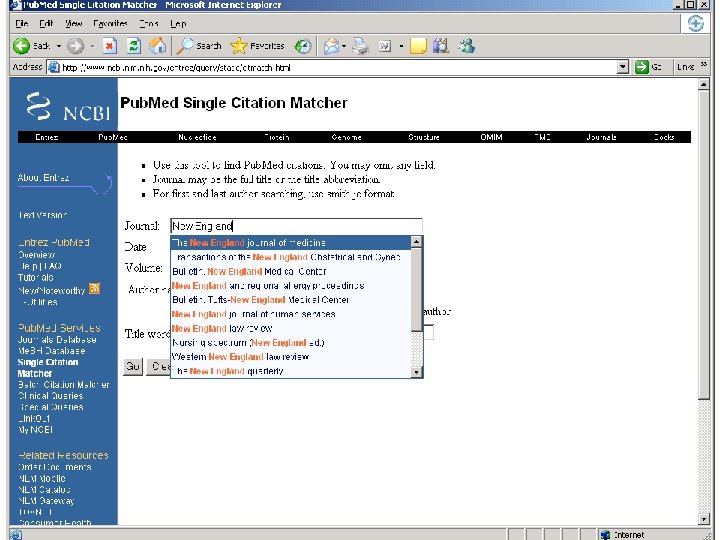Open the Edit with Word dropdown arrow
This screenshot has height=540, width=720.
click(401, 46)
